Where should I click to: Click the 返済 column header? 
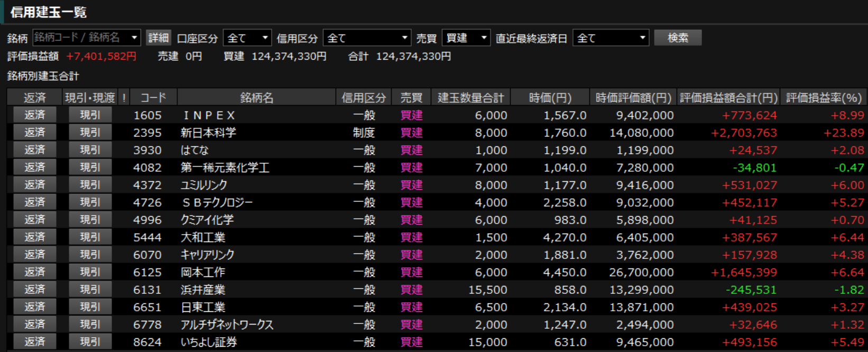click(x=34, y=98)
